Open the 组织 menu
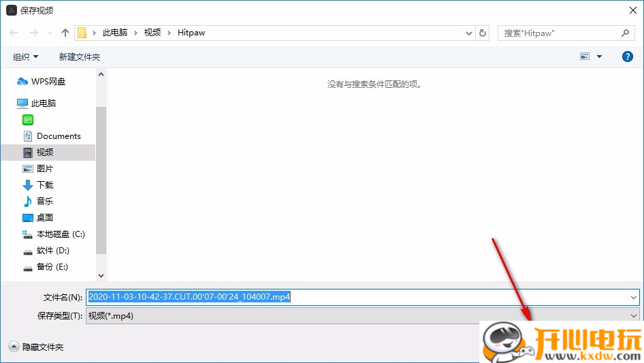The image size is (644, 363). click(x=25, y=57)
